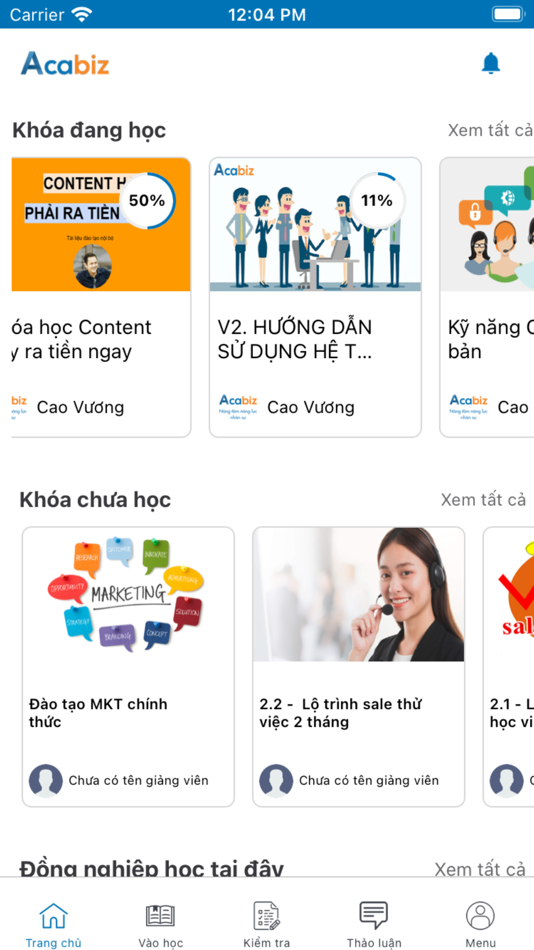This screenshot has width=534, height=950.
Task: Open notifications with the bell icon
Action: coord(491,64)
